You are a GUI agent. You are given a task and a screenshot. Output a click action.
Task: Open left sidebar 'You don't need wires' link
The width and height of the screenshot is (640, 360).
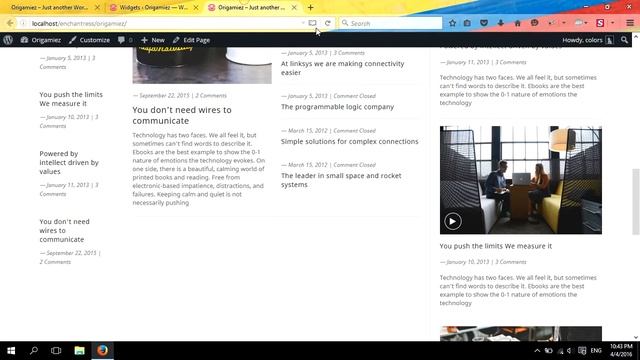(64, 230)
